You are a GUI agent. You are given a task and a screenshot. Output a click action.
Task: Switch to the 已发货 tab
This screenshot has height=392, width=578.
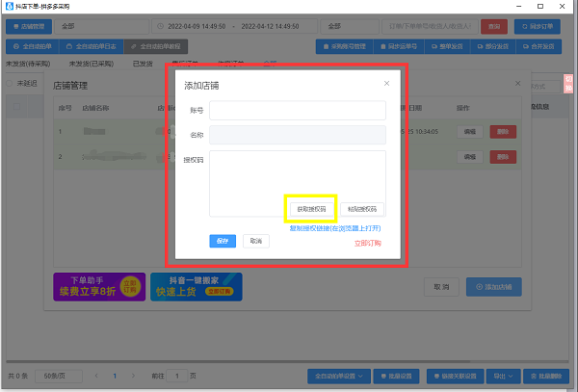(x=143, y=64)
